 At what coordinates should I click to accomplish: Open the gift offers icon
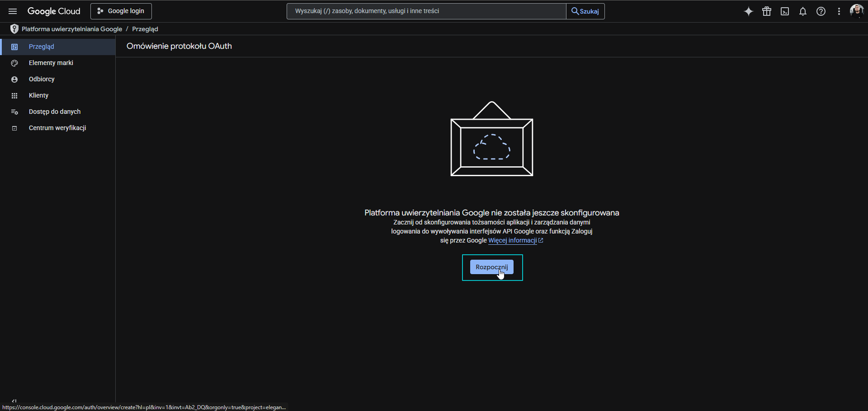click(767, 11)
